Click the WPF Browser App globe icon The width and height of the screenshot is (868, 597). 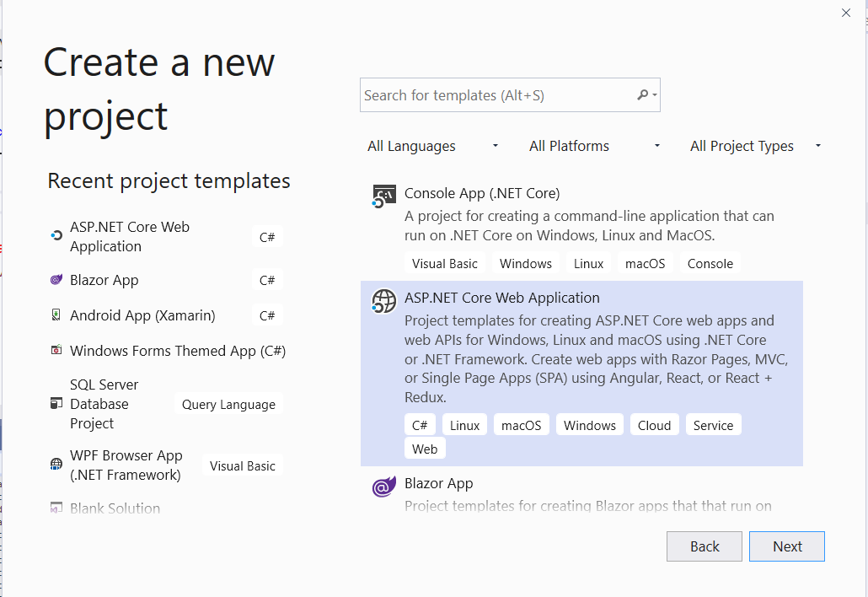point(56,465)
